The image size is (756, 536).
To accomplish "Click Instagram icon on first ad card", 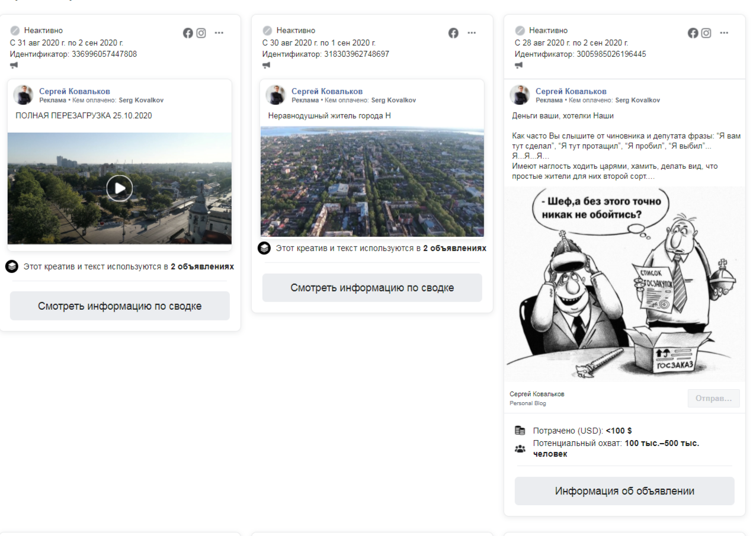I will click(x=201, y=33).
